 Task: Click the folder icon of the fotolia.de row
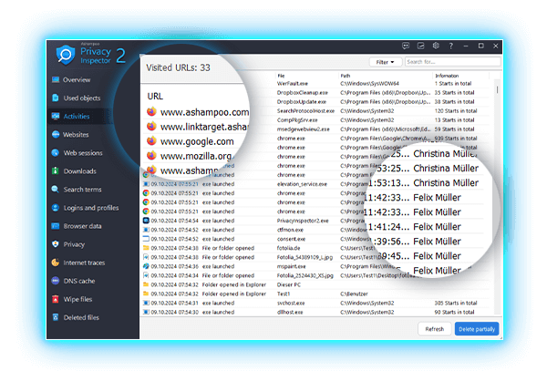(x=146, y=248)
